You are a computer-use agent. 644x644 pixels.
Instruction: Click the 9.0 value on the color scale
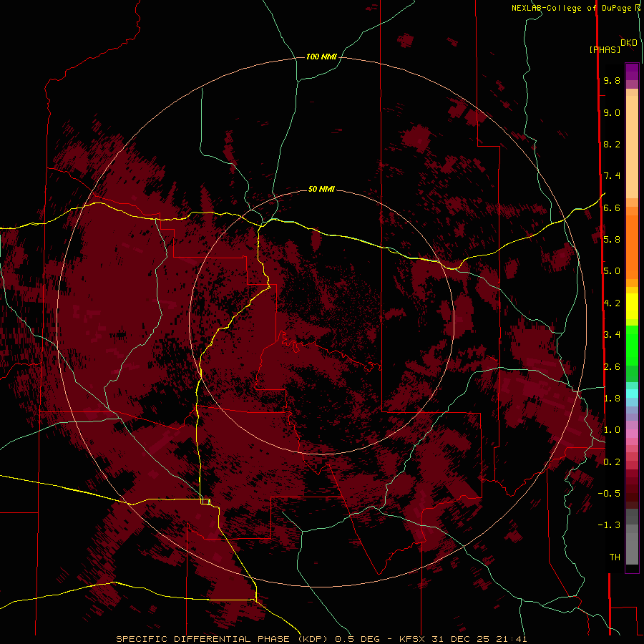[x=612, y=112]
